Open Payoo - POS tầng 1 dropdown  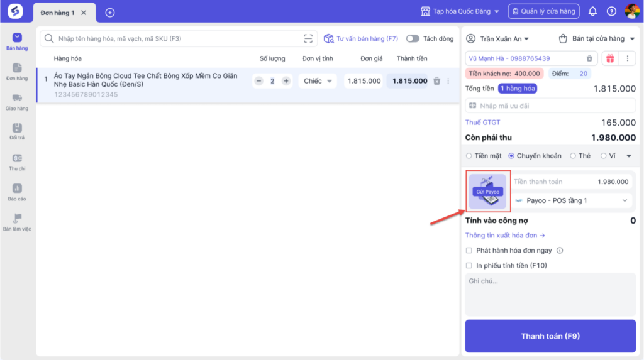pos(571,200)
